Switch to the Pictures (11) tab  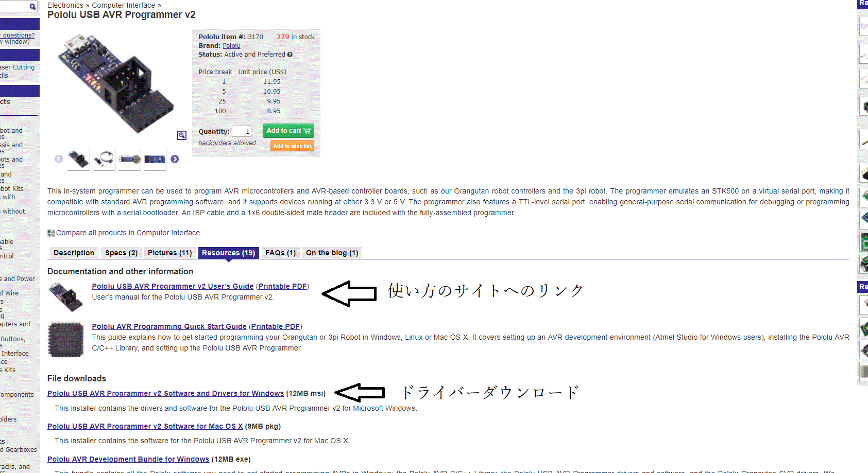[169, 253]
